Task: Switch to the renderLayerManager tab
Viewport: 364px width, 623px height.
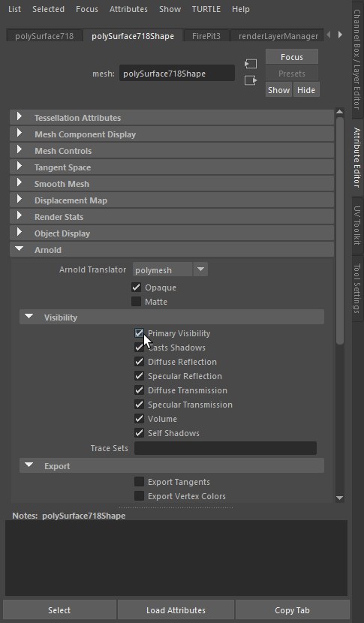Action: click(278, 36)
